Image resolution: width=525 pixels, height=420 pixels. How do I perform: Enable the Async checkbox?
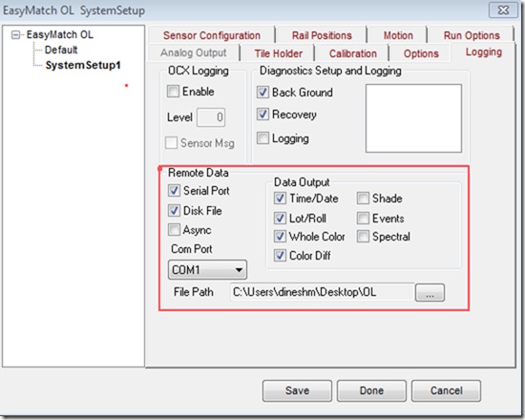(x=174, y=230)
